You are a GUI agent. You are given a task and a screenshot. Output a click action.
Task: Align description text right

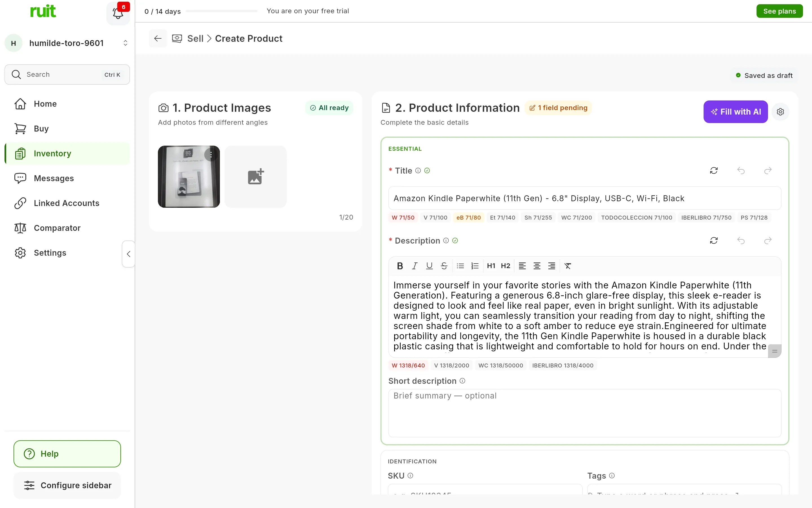[x=551, y=266]
